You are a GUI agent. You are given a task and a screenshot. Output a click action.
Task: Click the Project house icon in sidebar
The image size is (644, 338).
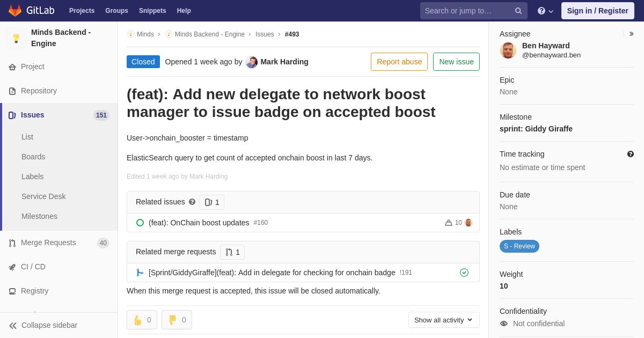(x=12, y=67)
